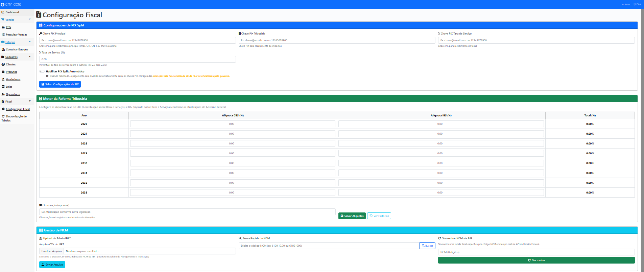The width and height of the screenshot is (644, 272).
Task: Click the Sair logout link
Action: pyautogui.click(x=638, y=4)
